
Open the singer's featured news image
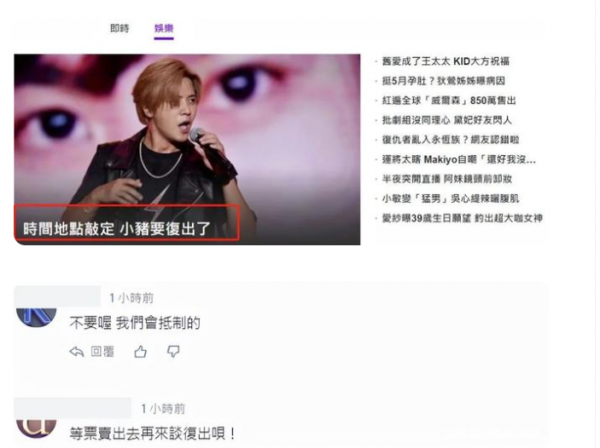(187, 149)
